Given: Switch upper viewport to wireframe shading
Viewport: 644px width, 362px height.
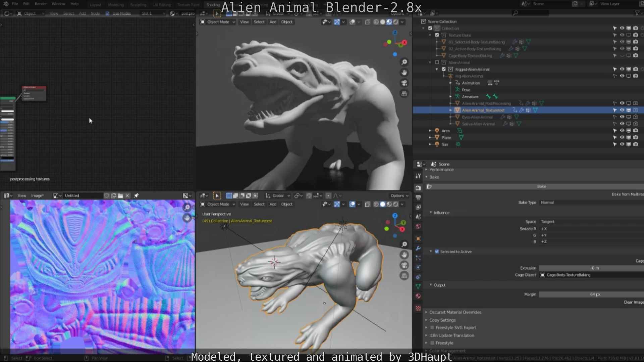Looking at the screenshot, I should 376,22.
